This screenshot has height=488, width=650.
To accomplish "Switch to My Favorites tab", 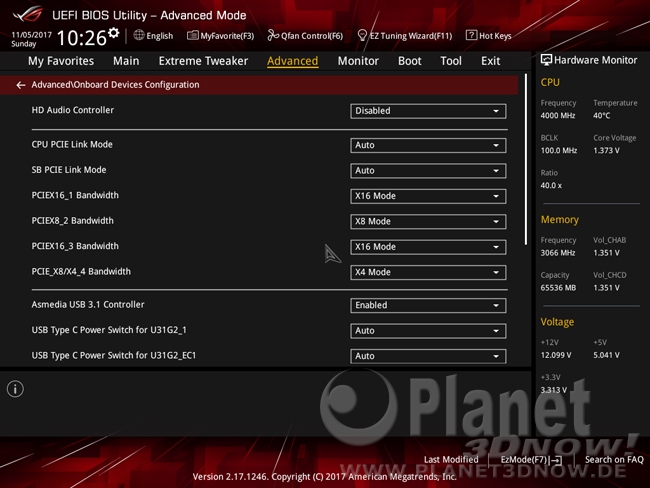I will tap(61, 61).
